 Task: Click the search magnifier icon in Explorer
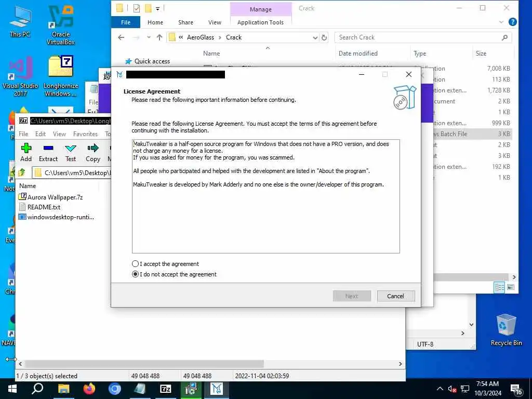pyautogui.click(x=505, y=37)
